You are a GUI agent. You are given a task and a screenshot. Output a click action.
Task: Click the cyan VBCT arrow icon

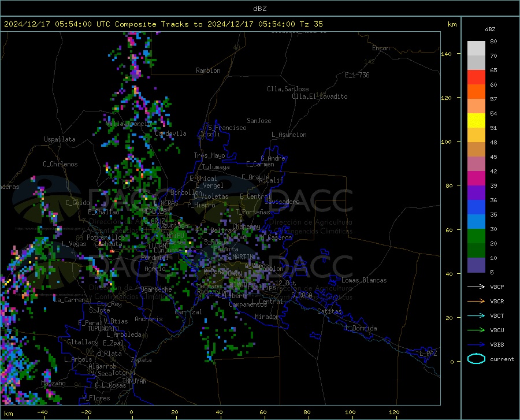[x=476, y=315]
